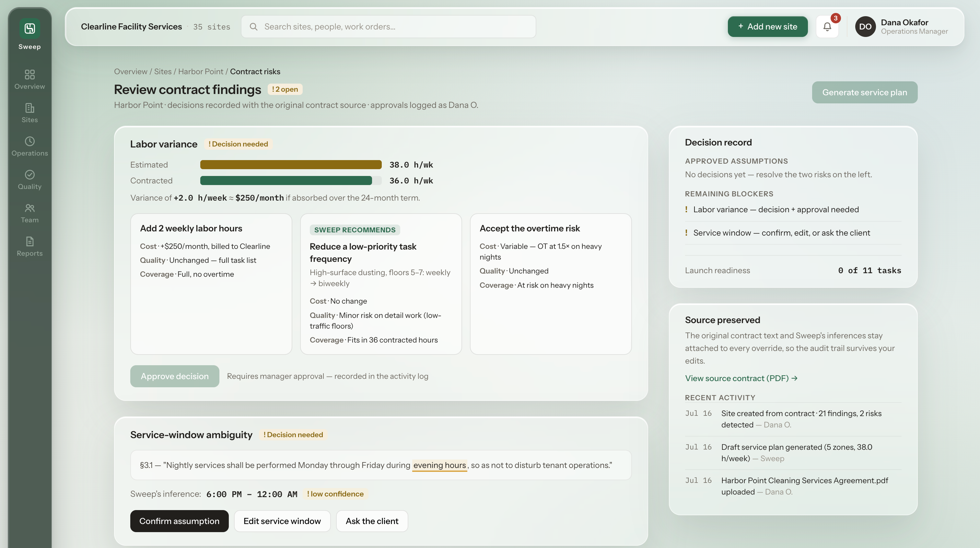Open the Team people icon
This screenshot has height=548, width=980.
(30, 208)
